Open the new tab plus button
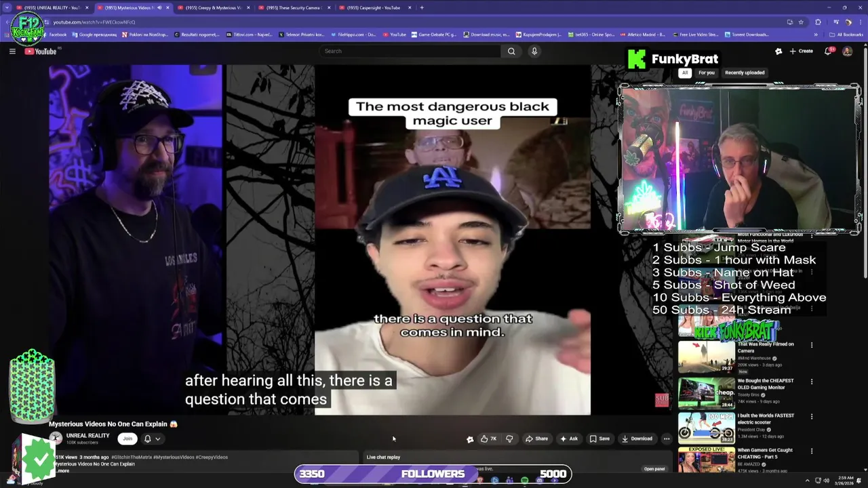This screenshot has width=868, height=488. click(x=422, y=7)
